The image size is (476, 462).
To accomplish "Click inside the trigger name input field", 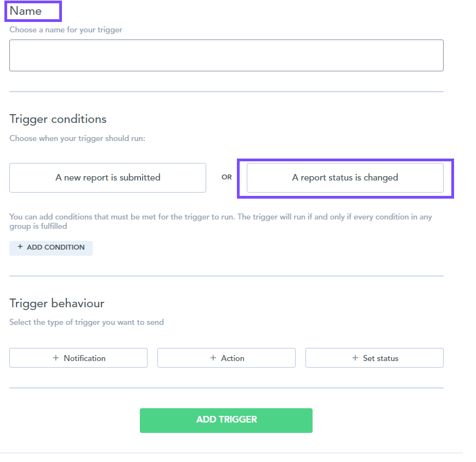I will click(x=226, y=55).
